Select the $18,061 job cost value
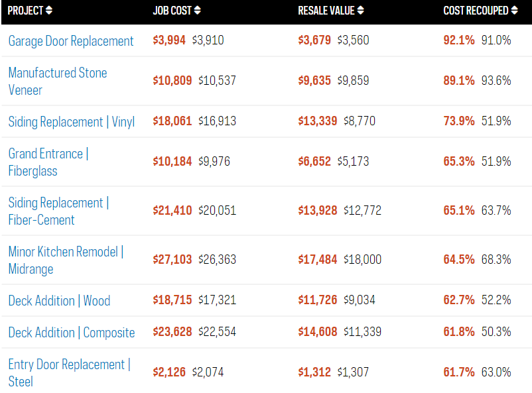532x393 pixels. click(172, 121)
